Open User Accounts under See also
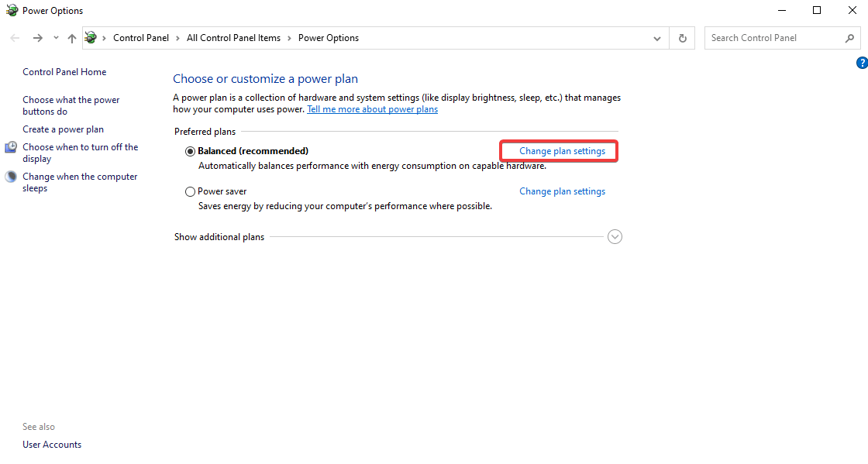 pyautogui.click(x=52, y=444)
